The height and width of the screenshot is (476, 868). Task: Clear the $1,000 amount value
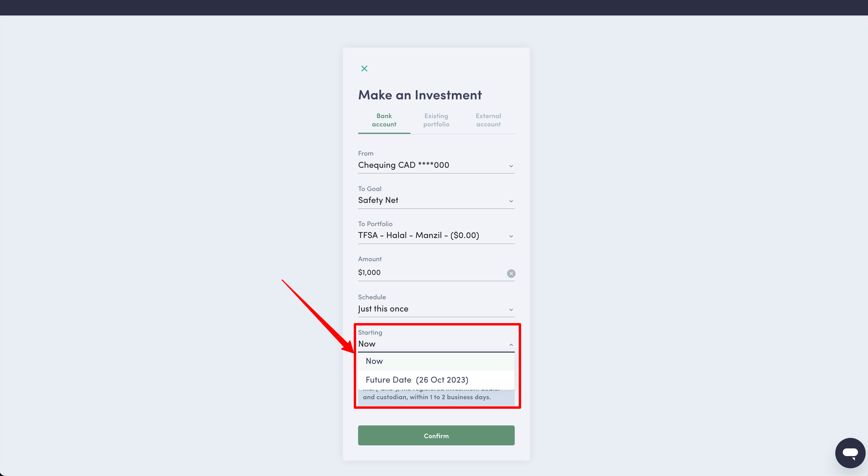pyautogui.click(x=511, y=273)
